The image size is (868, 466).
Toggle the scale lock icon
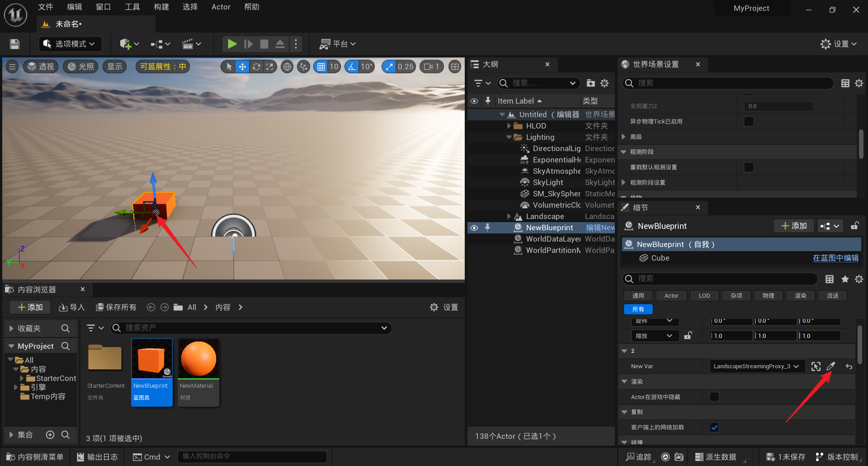point(688,336)
